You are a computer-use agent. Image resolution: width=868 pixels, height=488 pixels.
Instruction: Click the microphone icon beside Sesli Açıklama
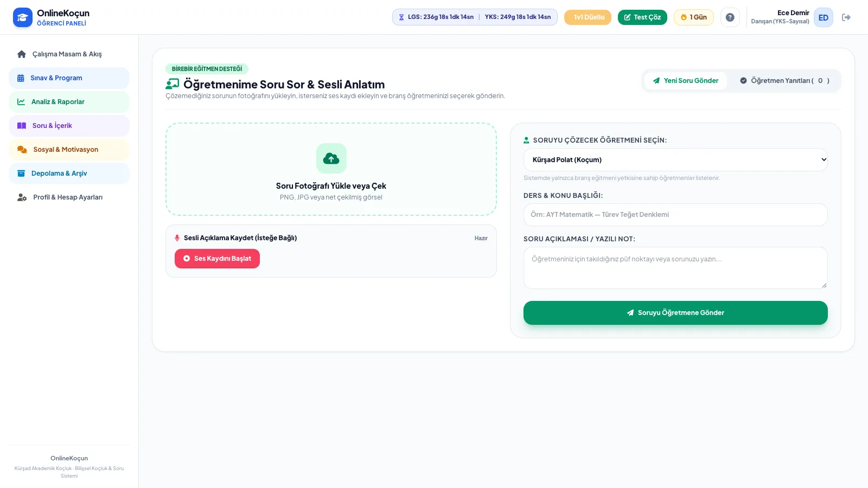177,238
